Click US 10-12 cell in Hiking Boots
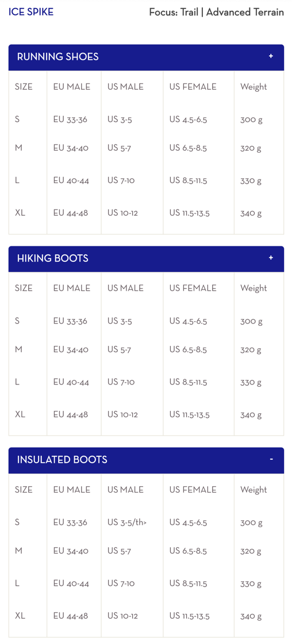 click(122, 415)
